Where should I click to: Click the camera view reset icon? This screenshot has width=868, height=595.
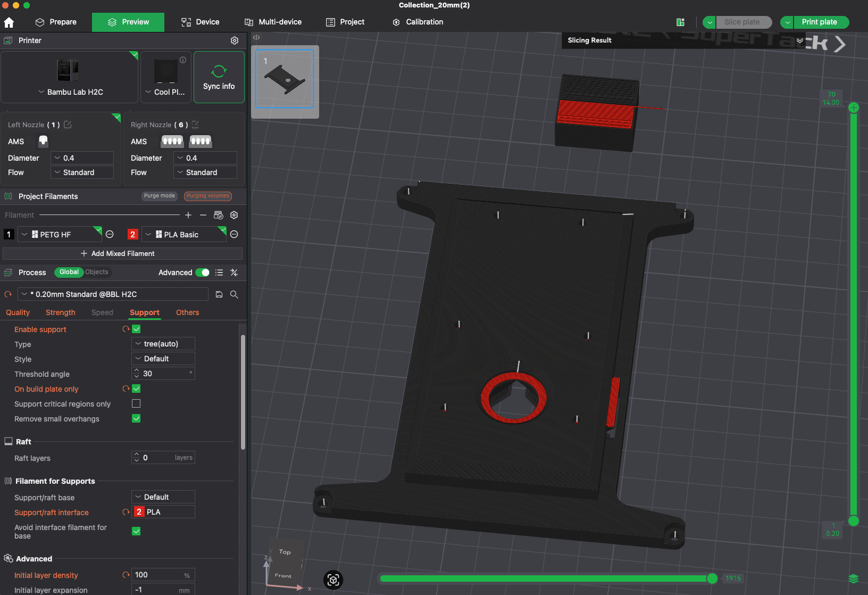coord(333,580)
